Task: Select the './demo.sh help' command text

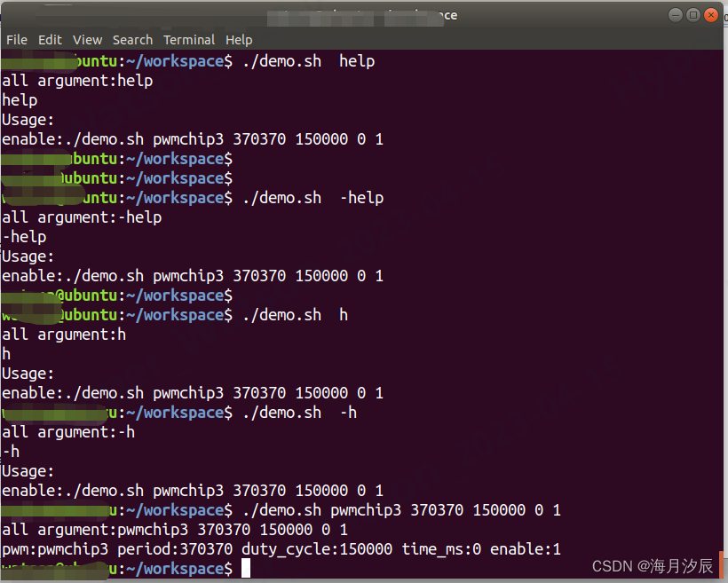Action: [x=310, y=60]
